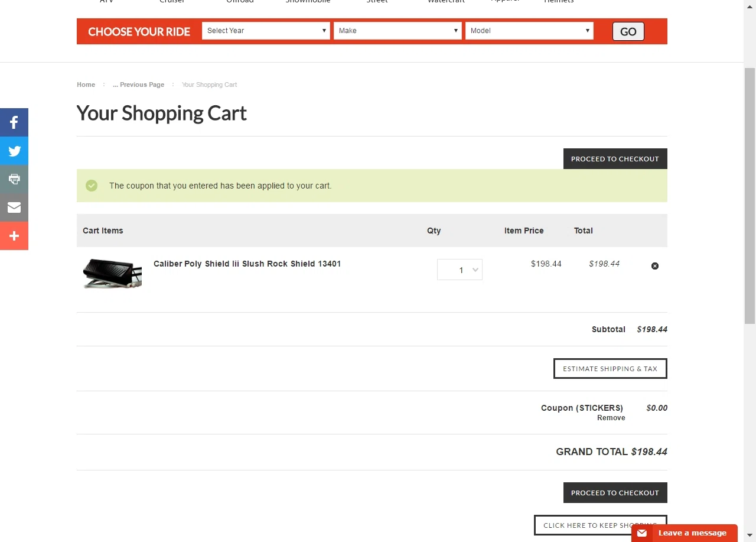Image resolution: width=756 pixels, height=542 pixels.
Task: Click the $0.00 coupon discount value
Action: [657, 408]
